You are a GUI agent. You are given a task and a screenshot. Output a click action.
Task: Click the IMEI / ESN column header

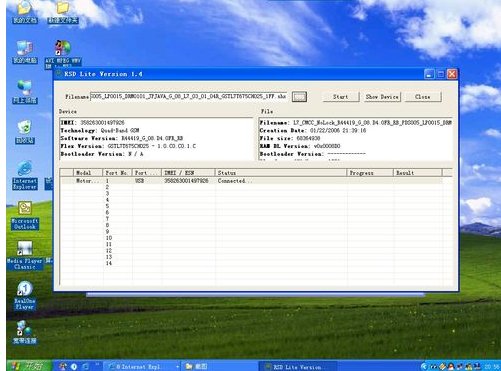point(188,173)
